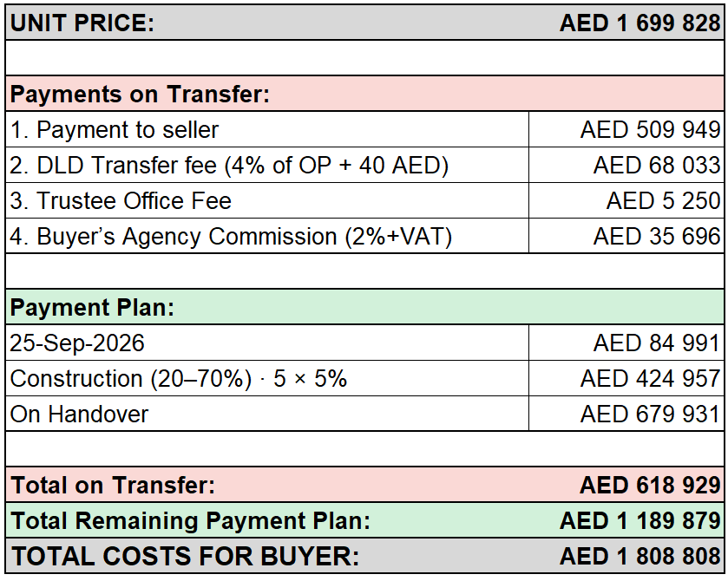Select the UNIT PRICE label cell
Screen dimensions: 728x581
(x=82, y=23)
